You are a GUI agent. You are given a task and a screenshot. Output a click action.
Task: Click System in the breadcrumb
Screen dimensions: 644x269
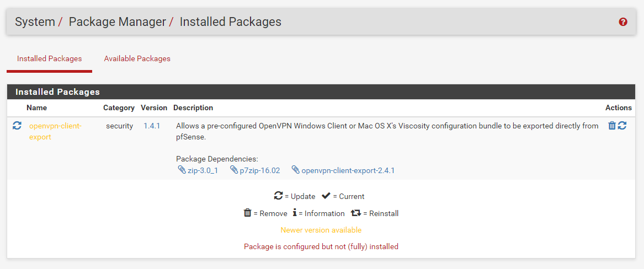click(x=35, y=22)
